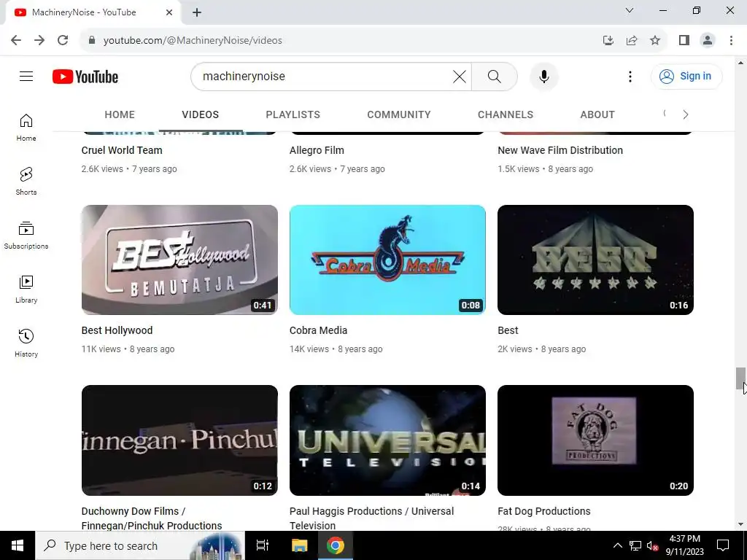Bookmark this tab with the star
This screenshot has height=560, width=747.
coord(655,41)
